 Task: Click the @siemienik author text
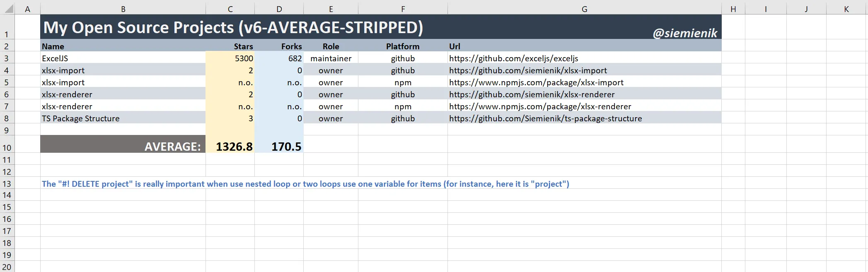[684, 33]
